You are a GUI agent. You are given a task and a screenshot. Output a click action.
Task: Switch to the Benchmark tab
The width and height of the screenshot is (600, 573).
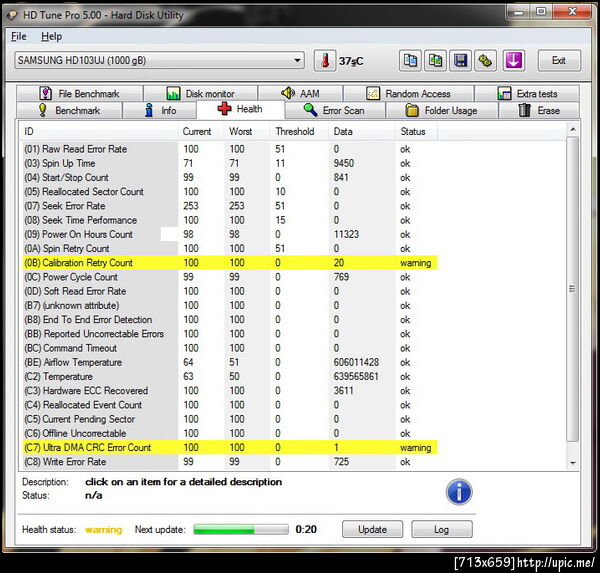(69, 110)
